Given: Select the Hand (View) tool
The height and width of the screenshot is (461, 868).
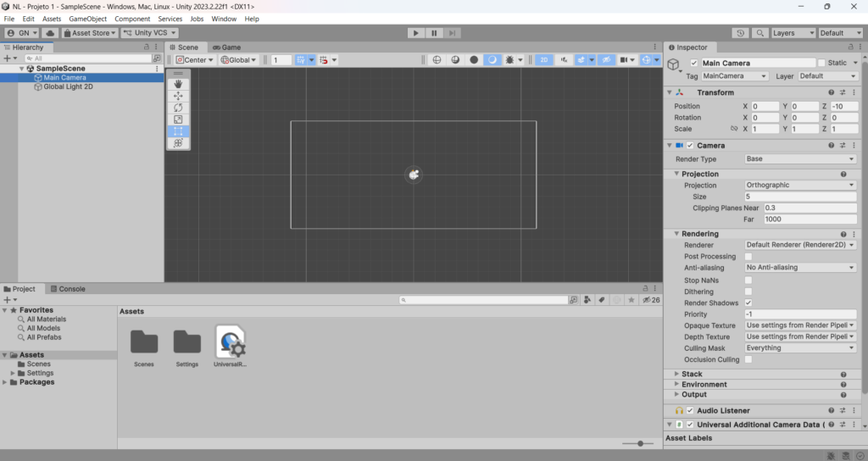Looking at the screenshot, I should pos(178,84).
